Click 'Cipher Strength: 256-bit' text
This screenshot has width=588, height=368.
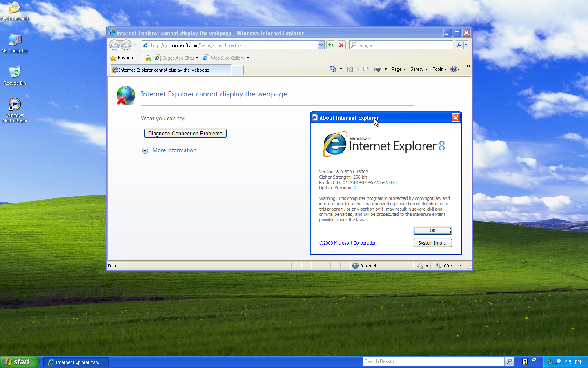pyautogui.click(x=343, y=177)
